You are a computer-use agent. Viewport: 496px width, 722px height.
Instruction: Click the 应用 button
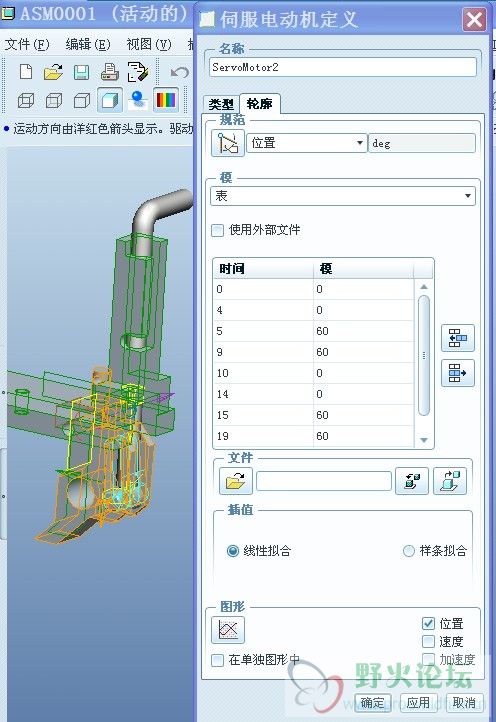point(418,703)
